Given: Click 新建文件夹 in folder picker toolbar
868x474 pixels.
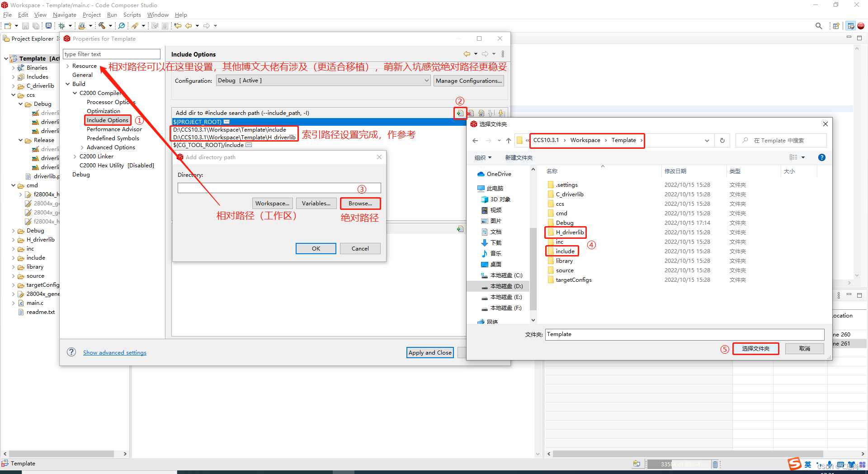Looking at the screenshot, I should (519, 157).
